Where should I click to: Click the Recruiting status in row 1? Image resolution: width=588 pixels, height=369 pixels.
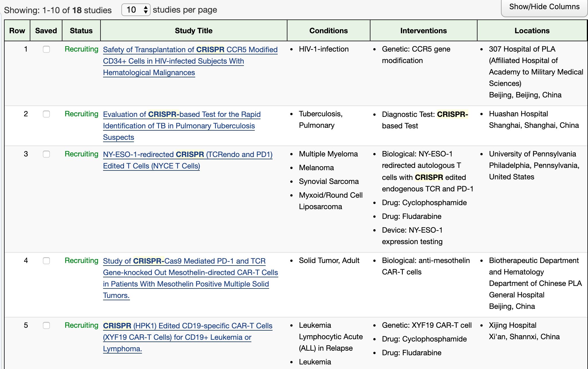click(82, 49)
